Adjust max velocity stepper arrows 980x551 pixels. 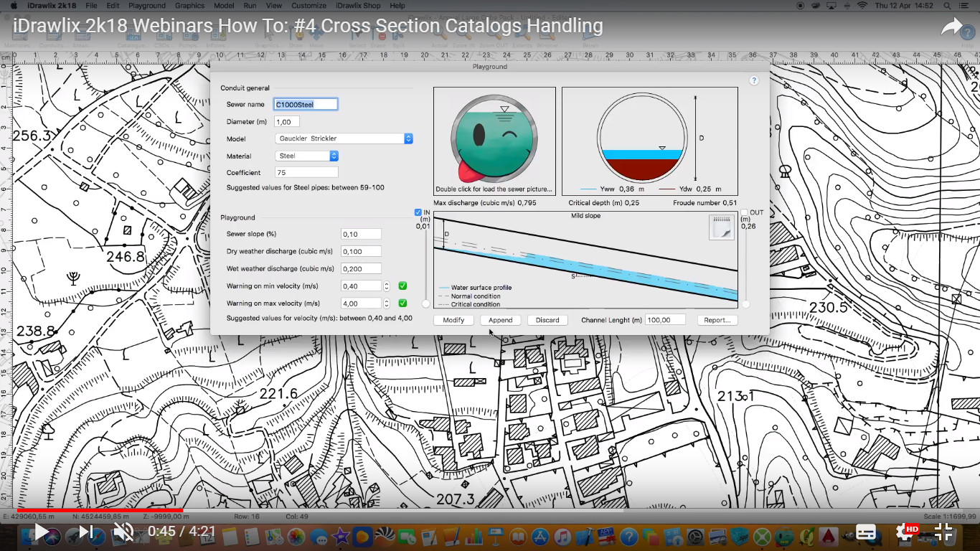[x=387, y=303]
